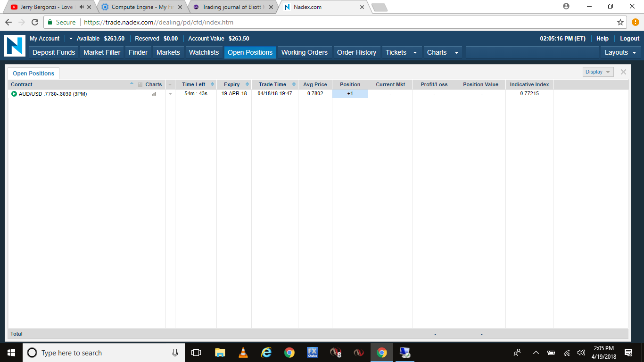The height and width of the screenshot is (362, 644).
Task: Open the Layouts dropdown
Action: pyautogui.click(x=620, y=52)
